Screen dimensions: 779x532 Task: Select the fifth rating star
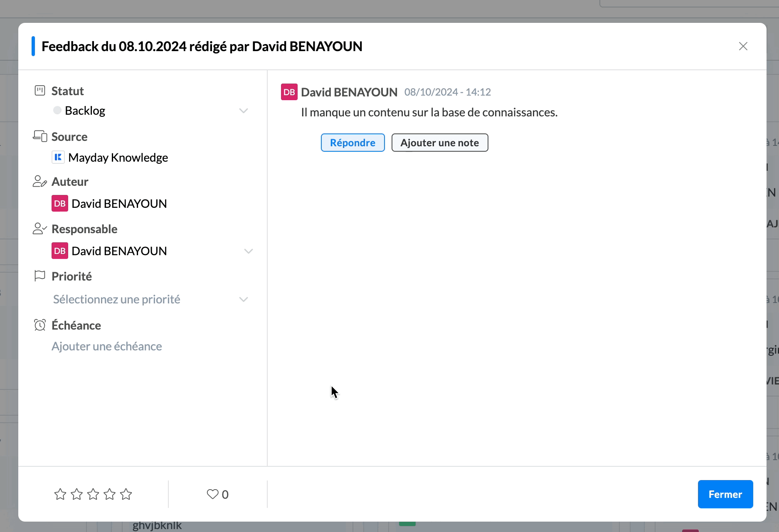pyautogui.click(x=126, y=494)
